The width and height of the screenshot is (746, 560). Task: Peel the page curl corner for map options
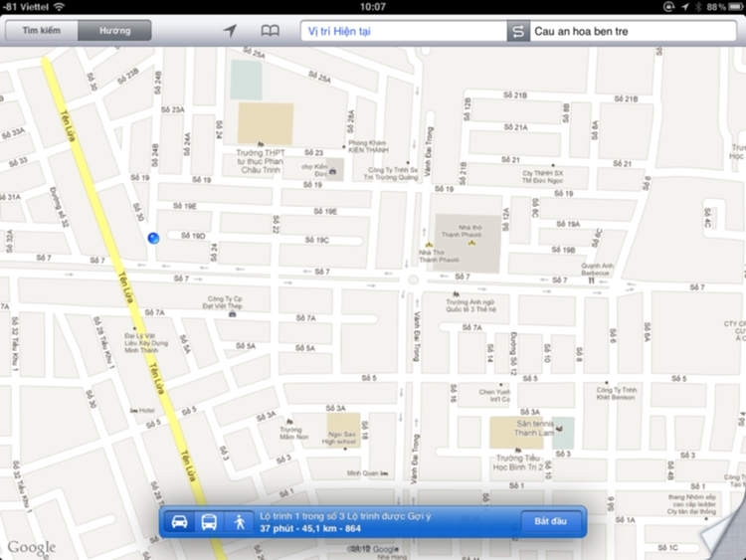(x=723, y=537)
